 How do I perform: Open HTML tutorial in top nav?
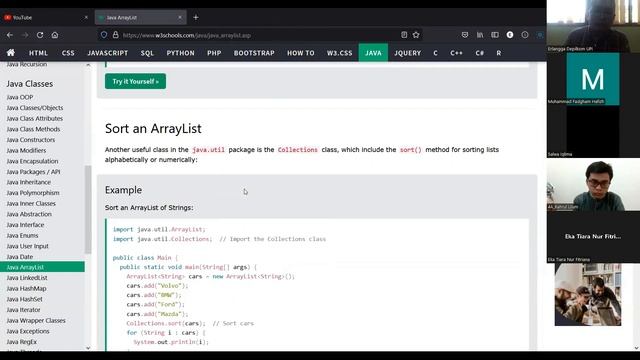[38, 53]
